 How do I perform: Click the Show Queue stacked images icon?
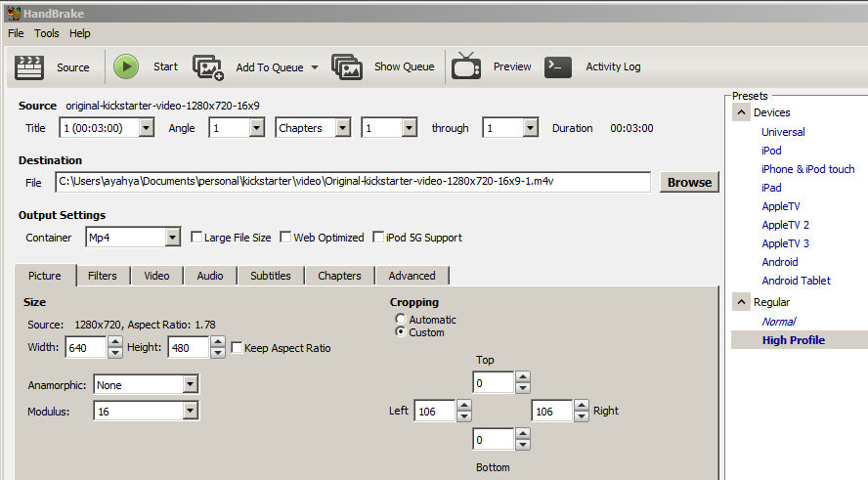tap(347, 67)
